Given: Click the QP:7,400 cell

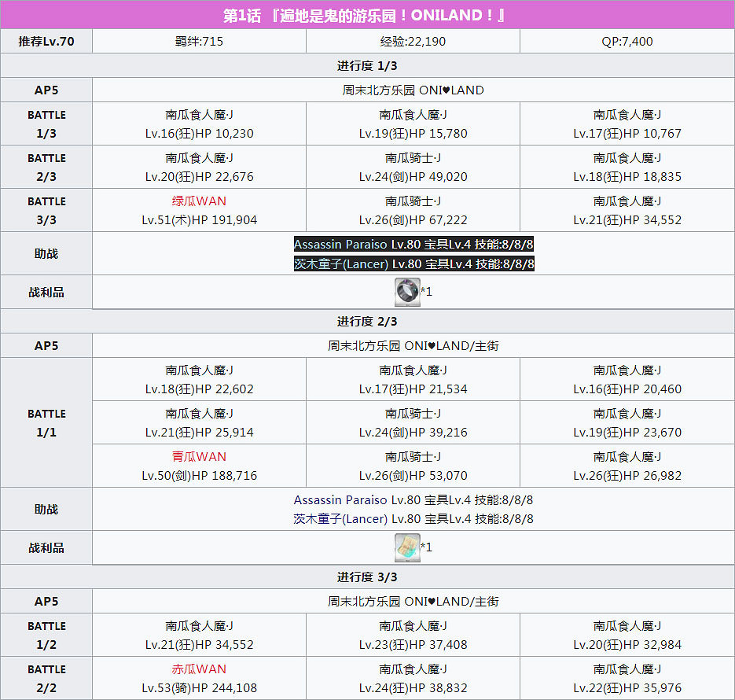Looking at the screenshot, I should point(627,41).
